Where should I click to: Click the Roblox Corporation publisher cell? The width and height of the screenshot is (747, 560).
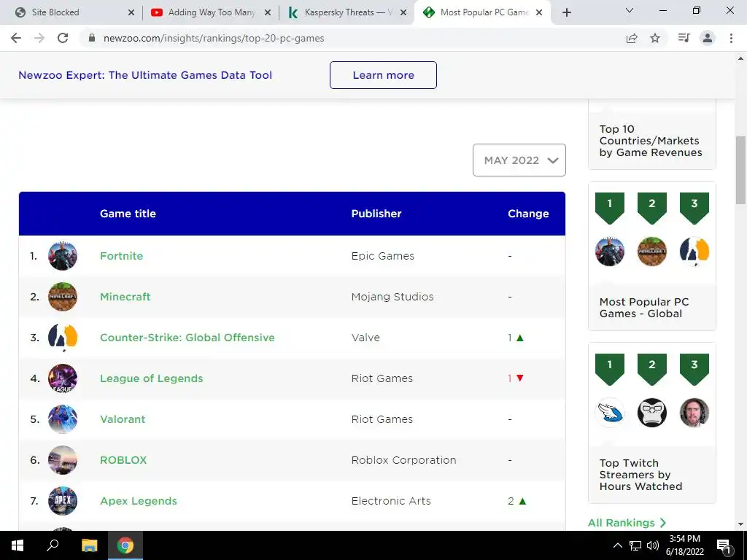(403, 460)
